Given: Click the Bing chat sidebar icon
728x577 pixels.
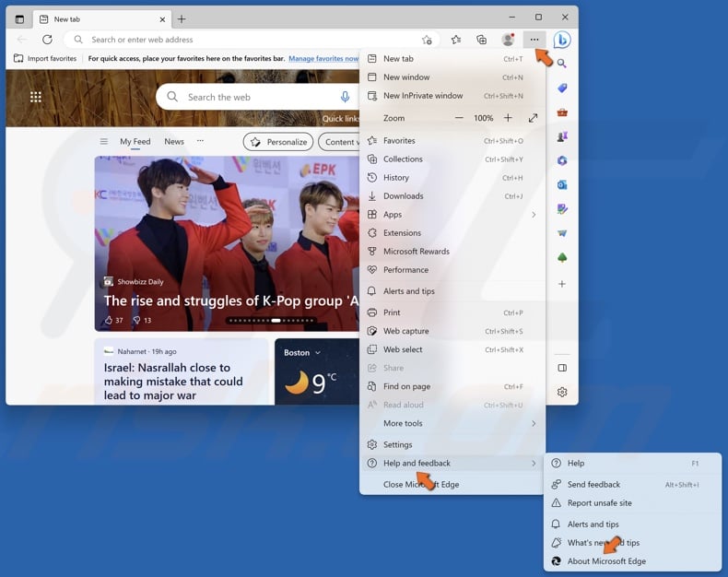Looking at the screenshot, I should [x=562, y=40].
